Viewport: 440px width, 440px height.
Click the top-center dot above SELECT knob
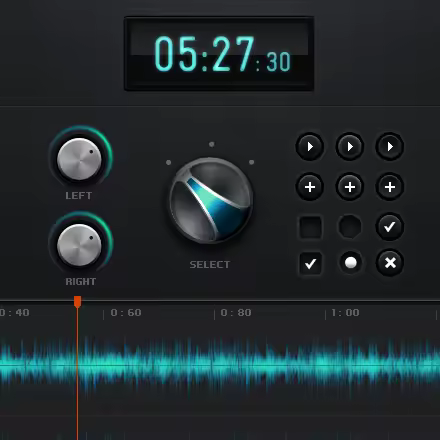coord(212,144)
